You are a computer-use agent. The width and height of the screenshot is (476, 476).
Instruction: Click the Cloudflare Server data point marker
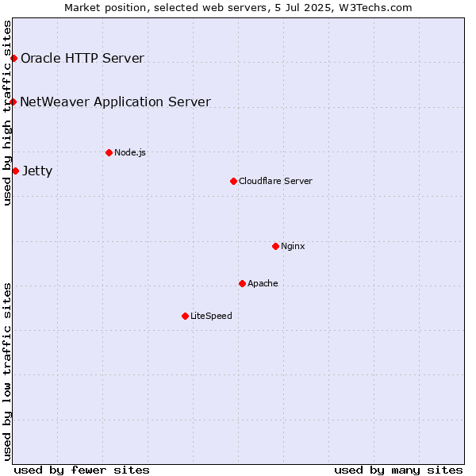[233, 181]
